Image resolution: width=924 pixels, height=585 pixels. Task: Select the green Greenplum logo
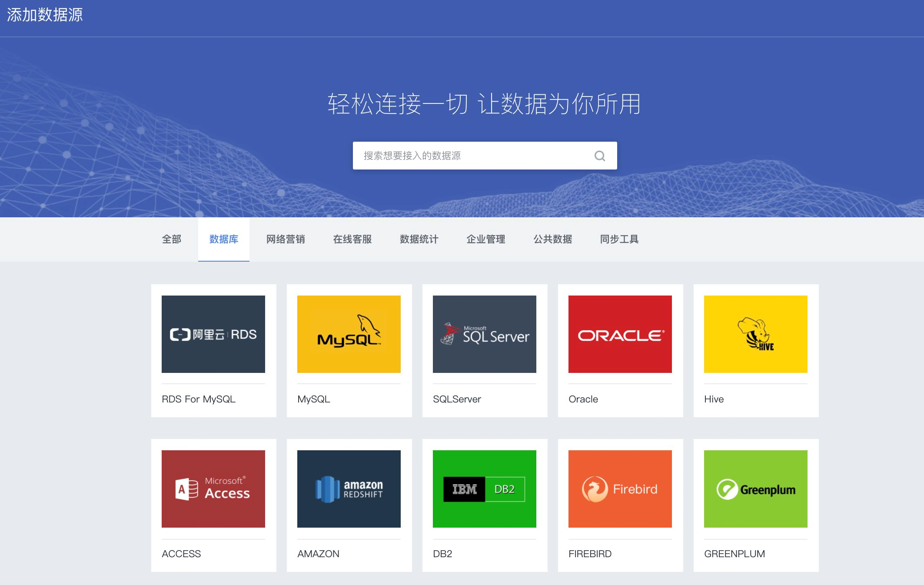pyautogui.click(x=756, y=489)
